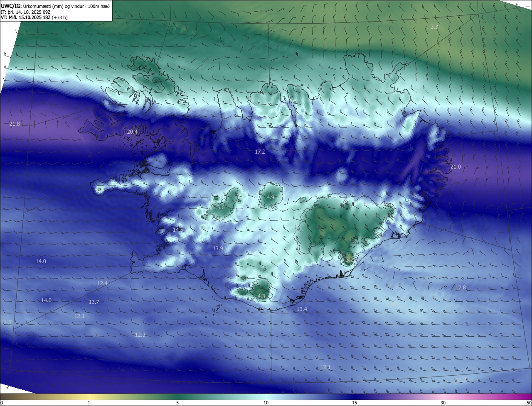
Task: Click the map value 12.8
Action: [461, 287]
